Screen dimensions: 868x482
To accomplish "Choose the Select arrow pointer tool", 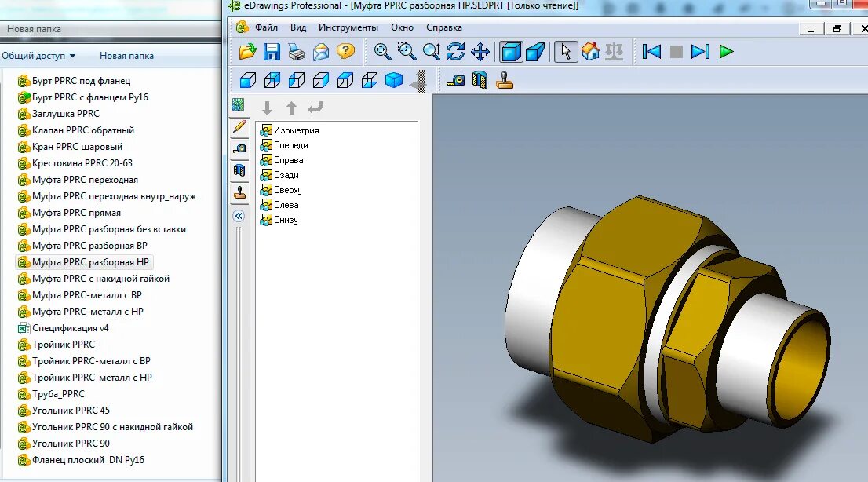I will click(x=566, y=52).
